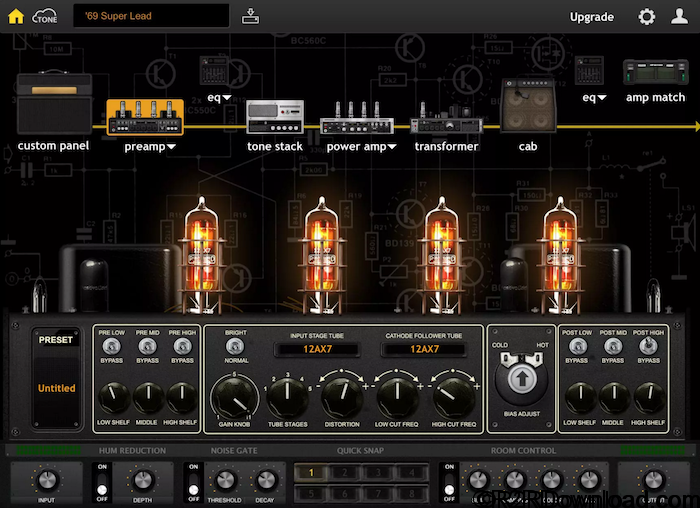The width and height of the screenshot is (700, 508).
Task: Toggle the PRE HIGH bypass switch
Action: [x=182, y=346]
